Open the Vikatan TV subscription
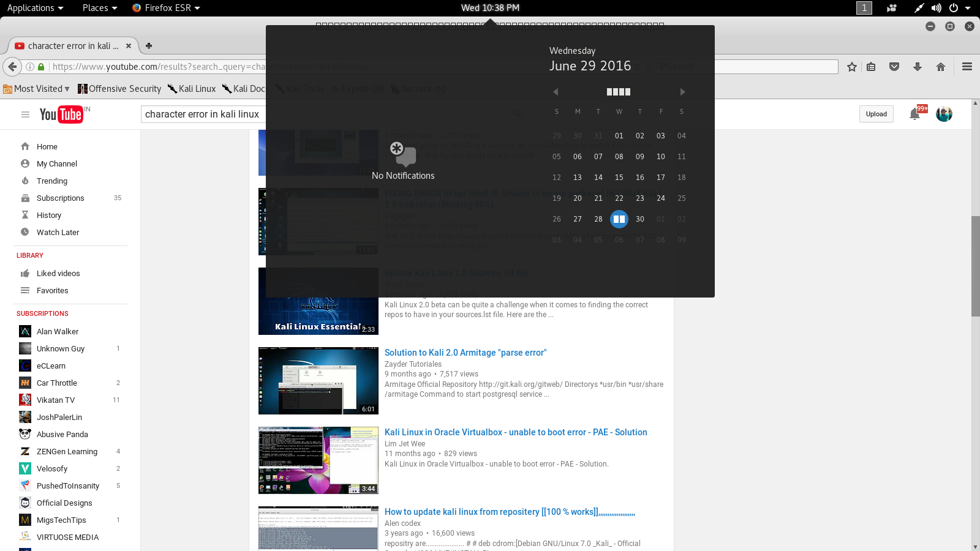 click(56, 400)
